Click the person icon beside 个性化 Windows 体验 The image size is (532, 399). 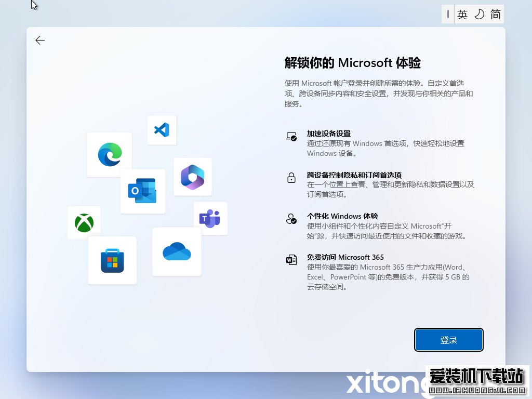(x=291, y=219)
